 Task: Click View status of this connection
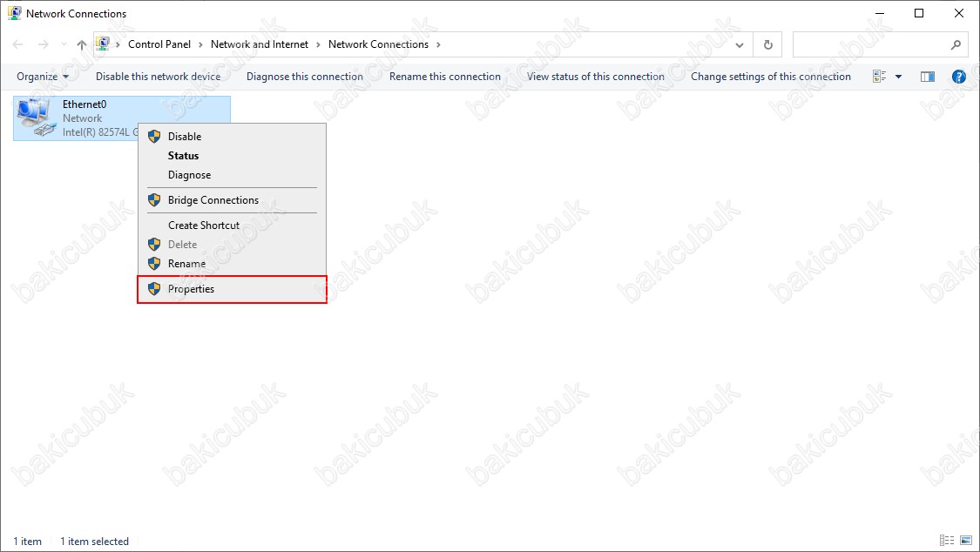[596, 77]
